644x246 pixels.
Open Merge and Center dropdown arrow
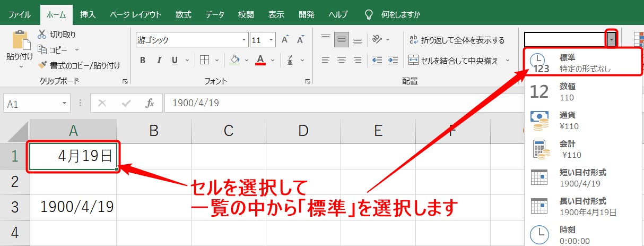click(x=508, y=60)
